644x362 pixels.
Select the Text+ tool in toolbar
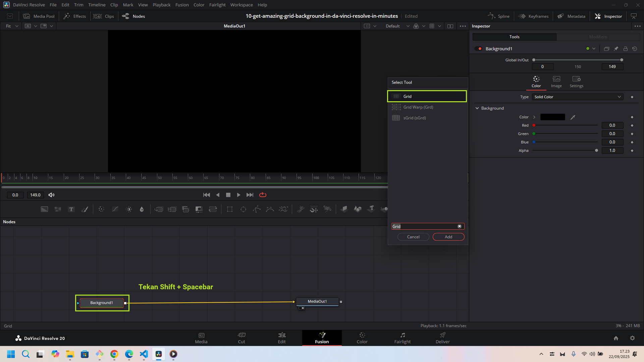[71, 209]
